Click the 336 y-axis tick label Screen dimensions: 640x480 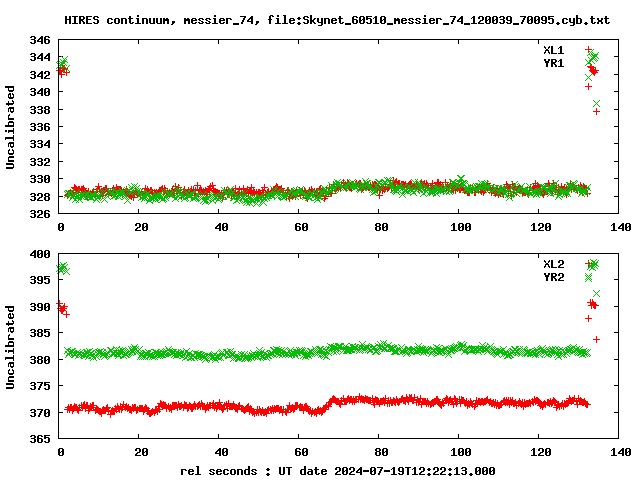click(40, 127)
